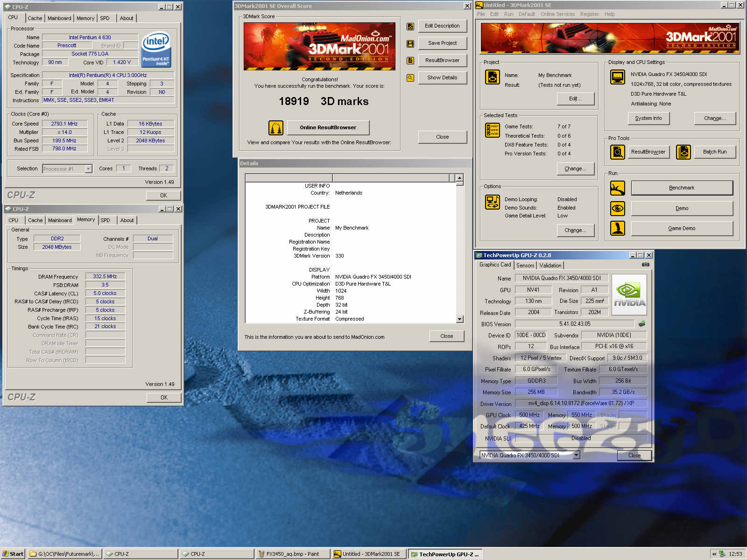Open the G:\OC\Files\Futuremark folder taskbar item
This screenshot has width=747, height=560.
coord(64,554)
